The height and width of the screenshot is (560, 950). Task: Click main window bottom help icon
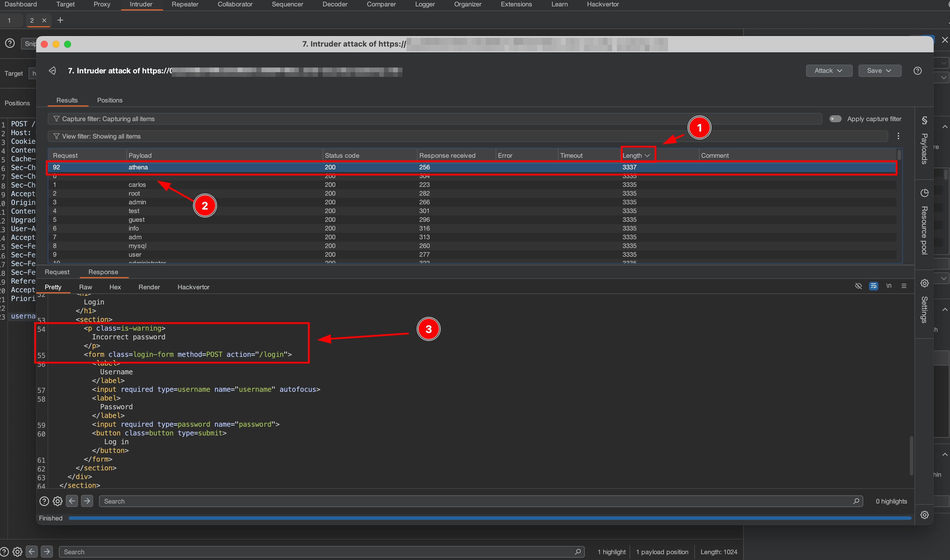pyautogui.click(x=4, y=552)
